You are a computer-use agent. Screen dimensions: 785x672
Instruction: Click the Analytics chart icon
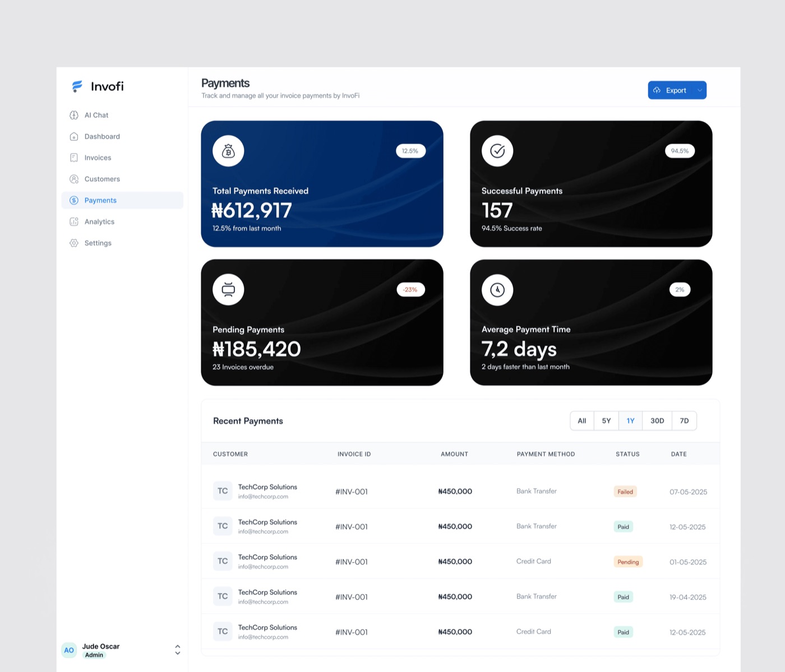tap(74, 221)
